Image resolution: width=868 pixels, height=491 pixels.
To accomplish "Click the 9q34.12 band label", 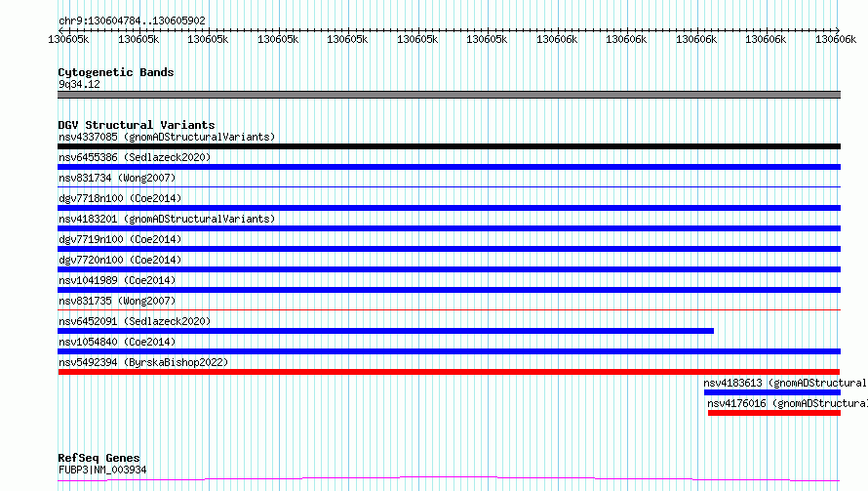I will click(x=79, y=84).
